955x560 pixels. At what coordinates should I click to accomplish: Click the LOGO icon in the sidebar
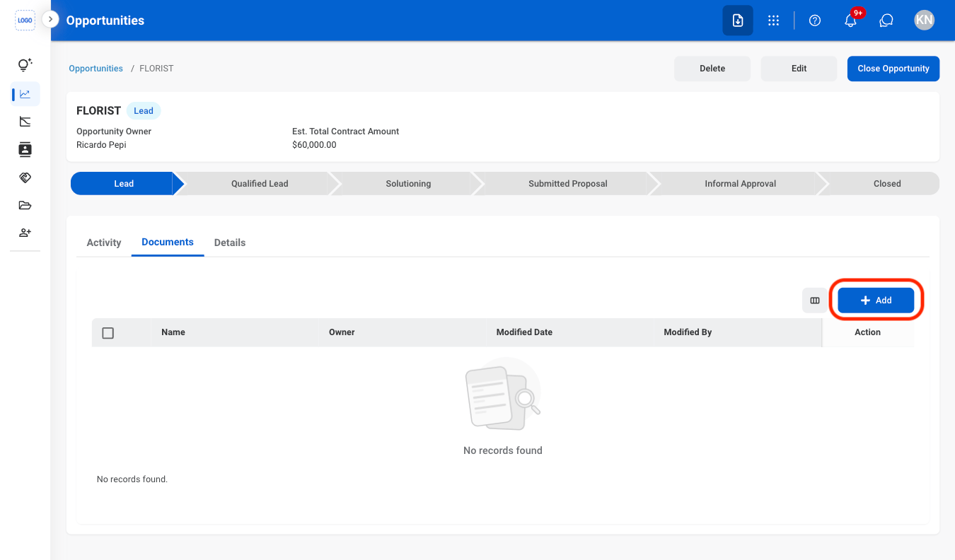click(x=25, y=21)
